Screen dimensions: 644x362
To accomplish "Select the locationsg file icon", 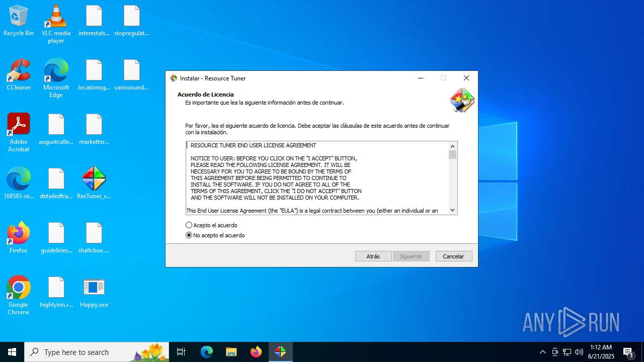I will [x=94, y=75].
